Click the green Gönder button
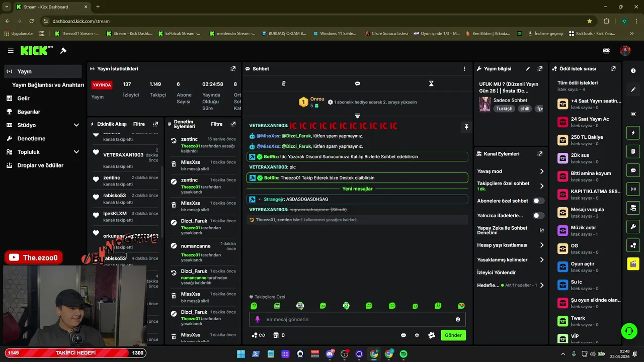The width and height of the screenshot is (644, 362). click(453, 335)
